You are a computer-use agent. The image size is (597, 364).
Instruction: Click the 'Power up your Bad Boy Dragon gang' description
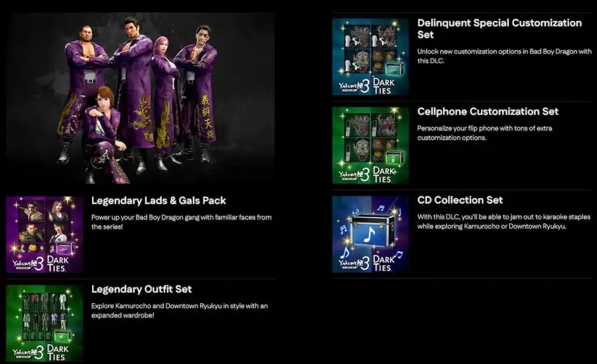coord(182,222)
